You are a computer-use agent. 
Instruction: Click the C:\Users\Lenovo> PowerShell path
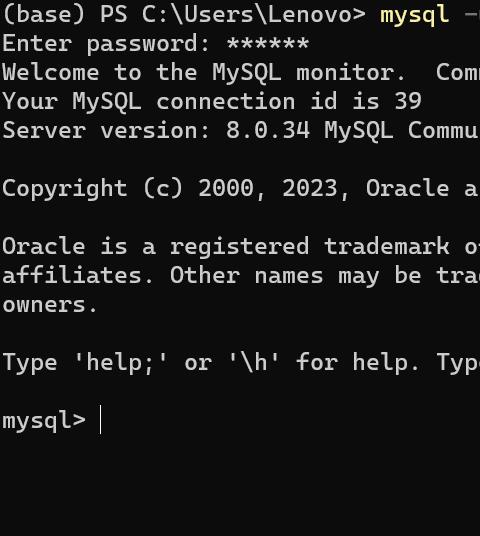click(x=254, y=15)
